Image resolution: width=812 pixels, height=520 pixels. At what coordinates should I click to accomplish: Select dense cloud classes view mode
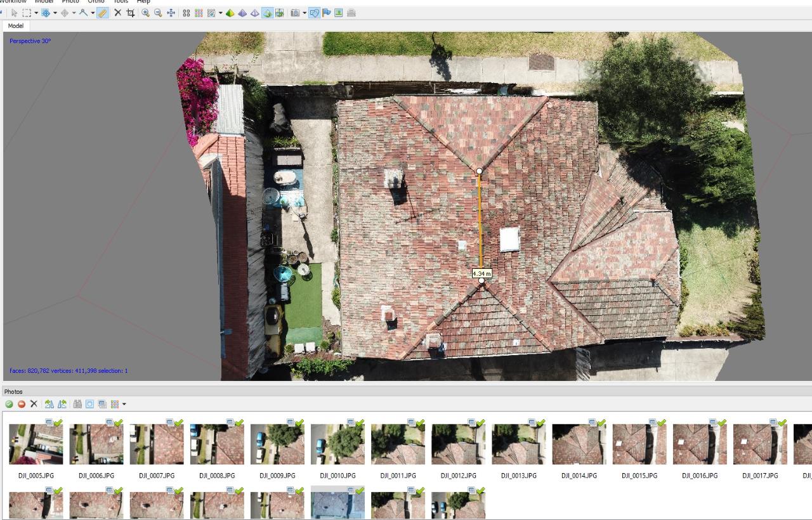click(x=211, y=13)
